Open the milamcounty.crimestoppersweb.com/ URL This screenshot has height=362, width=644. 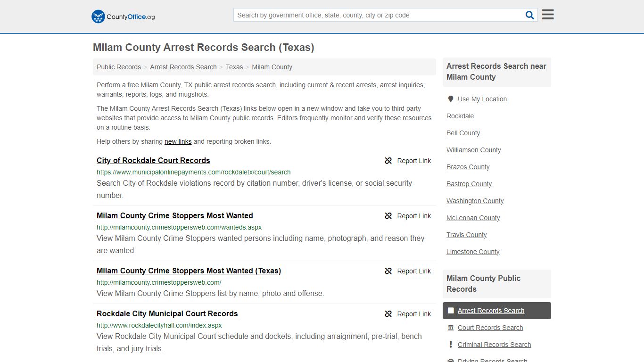pos(159,282)
